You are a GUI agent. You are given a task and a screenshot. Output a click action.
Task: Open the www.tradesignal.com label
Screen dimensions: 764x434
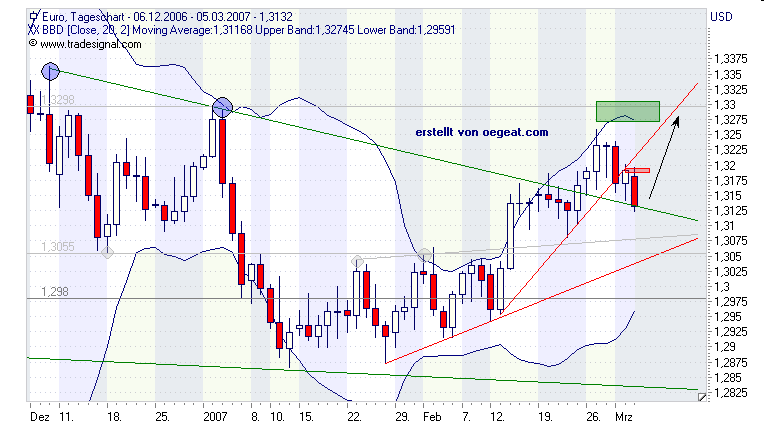(x=91, y=44)
